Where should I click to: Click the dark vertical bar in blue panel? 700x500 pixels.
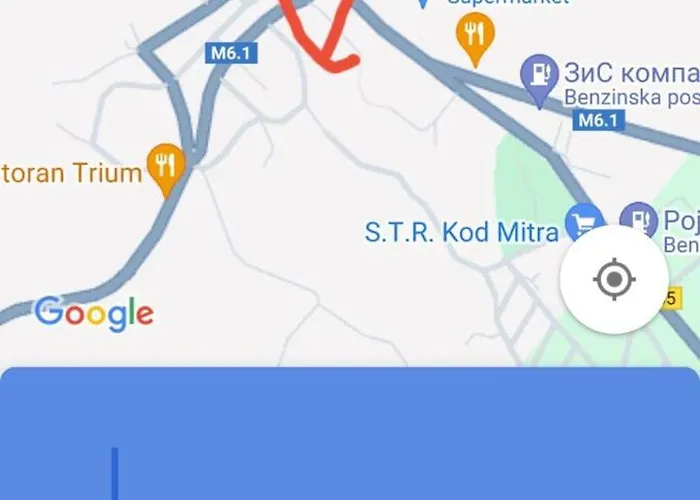tap(115, 474)
